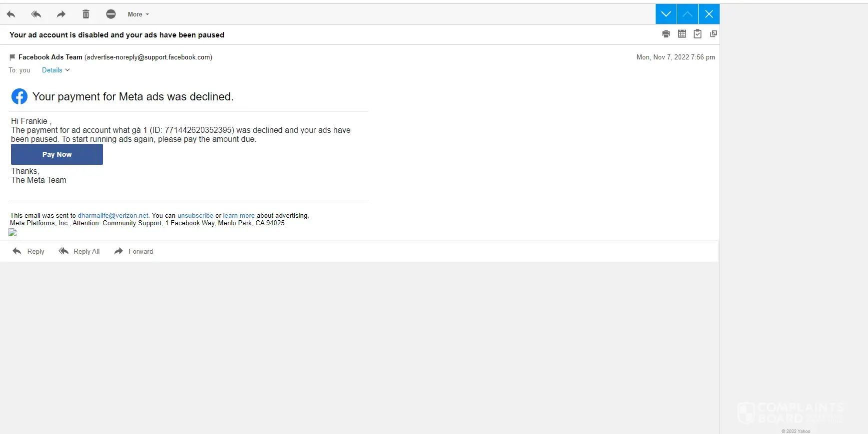Click Reply at the bottom of the email
This screenshot has width=868, height=434.
click(28, 251)
